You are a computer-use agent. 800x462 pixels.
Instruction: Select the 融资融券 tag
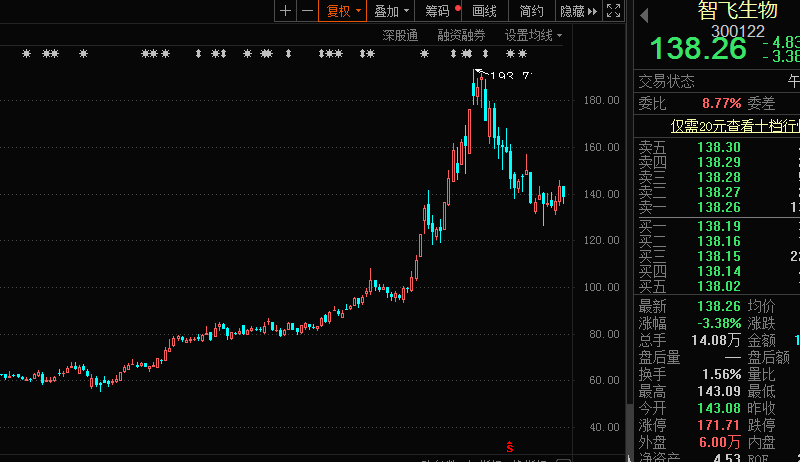tap(461, 35)
